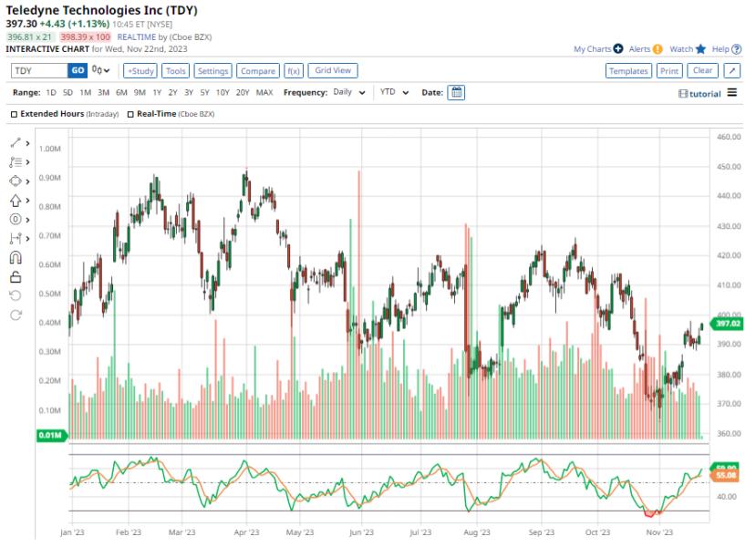Viewport: 756px width, 547px height.
Task: Expand the shapes tool options chevron
Action: 27,181
